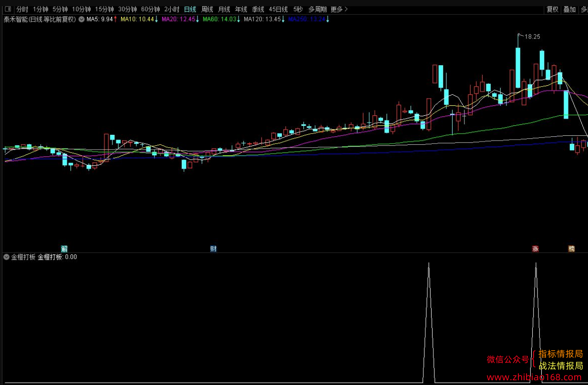The width and height of the screenshot is (588, 385).
Task: Click the 复权 adjustment button
Action: click(x=552, y=9)
